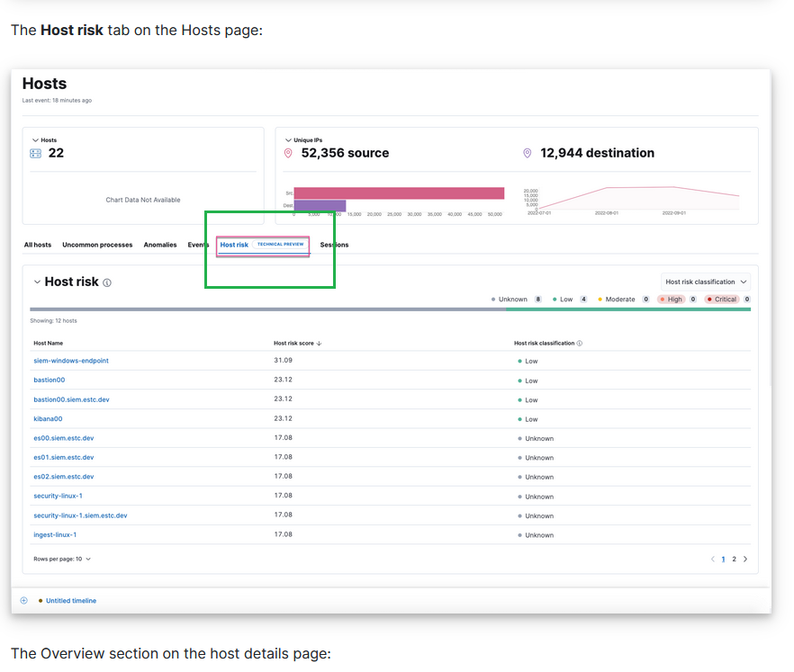Open the bastion00.siem.estc.dev host link
This screenshot has width=794, height=672.
(x=71, y=399)
